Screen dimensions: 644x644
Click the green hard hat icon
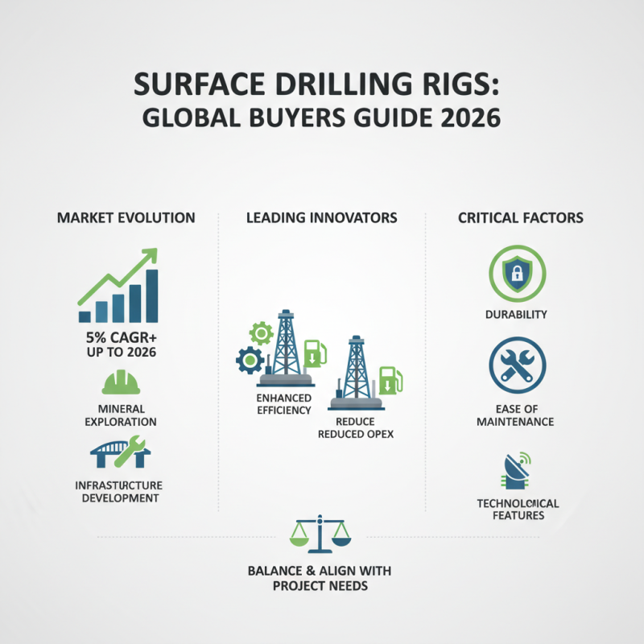coord(122,382)
